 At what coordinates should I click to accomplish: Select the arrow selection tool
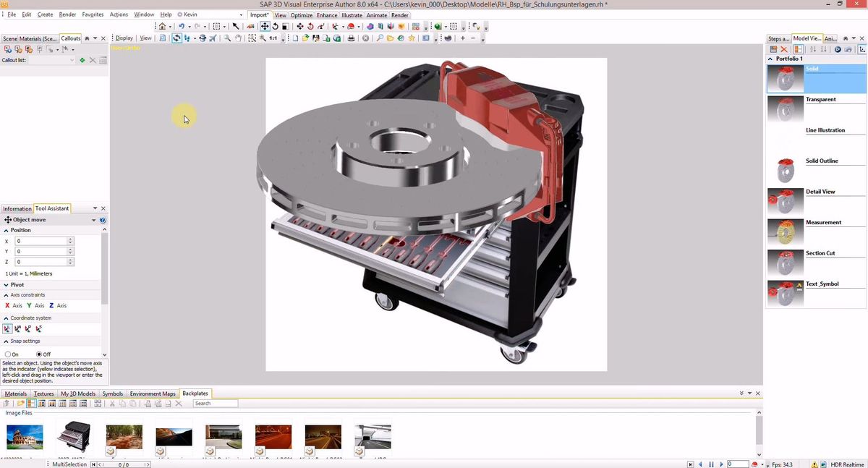click(236, 27)
